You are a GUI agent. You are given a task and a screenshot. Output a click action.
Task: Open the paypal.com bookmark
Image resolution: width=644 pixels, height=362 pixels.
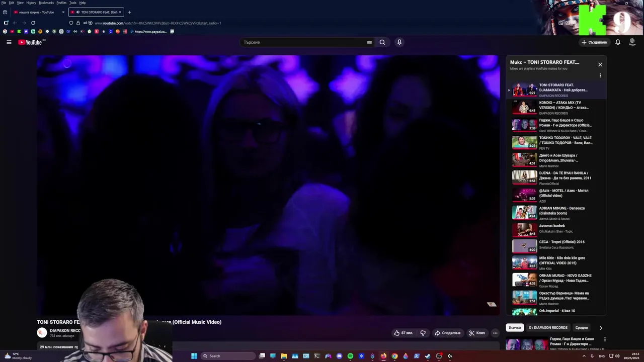click(x=148, y=32)
